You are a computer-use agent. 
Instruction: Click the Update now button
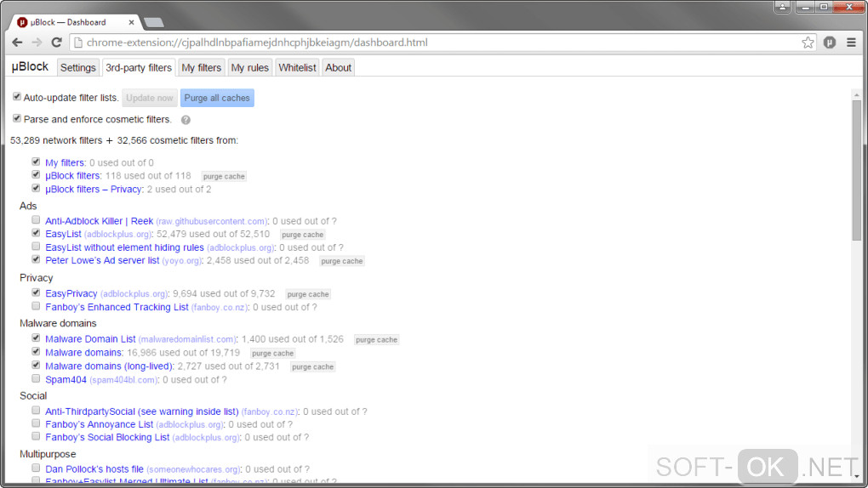click(150, 98)
